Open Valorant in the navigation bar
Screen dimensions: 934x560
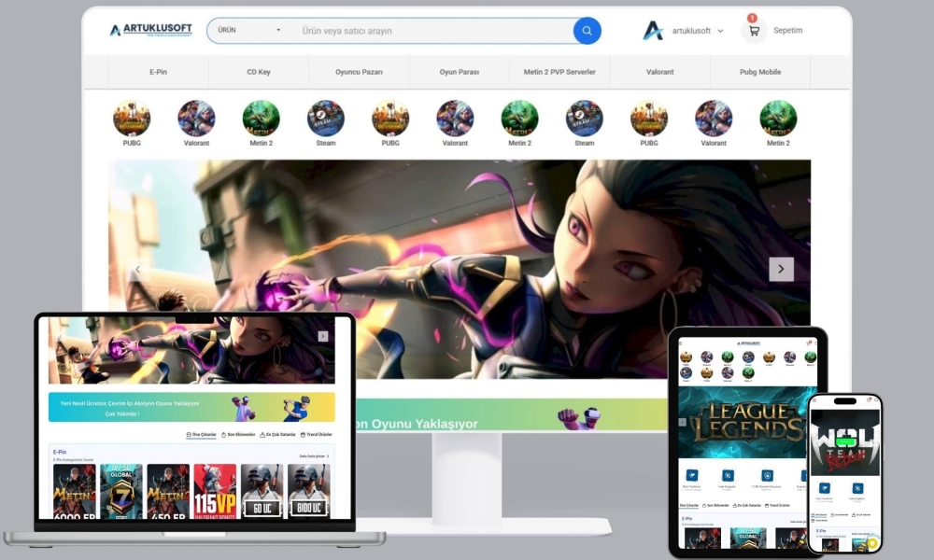[660, 72]
